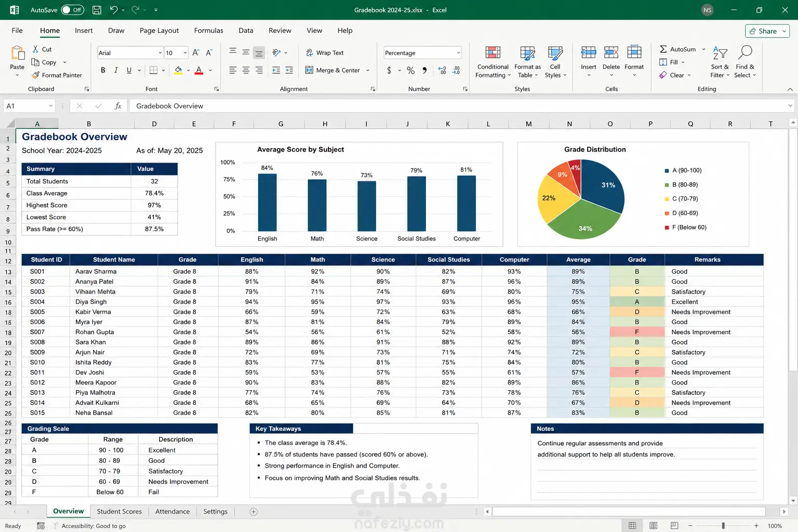The height and width of the screenshot is (532, 798).
Task: Toggle Bold formatting
Action: 103,70
